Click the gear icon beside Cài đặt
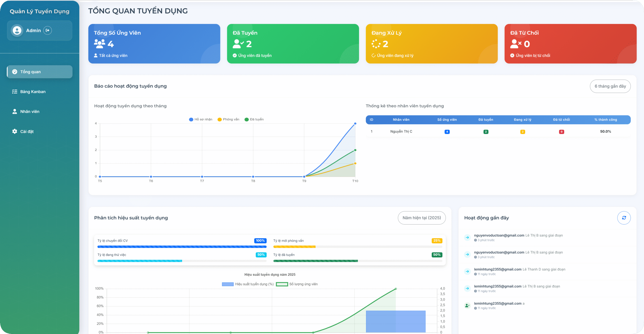644x334 pixels. click(x=15, y=131)
